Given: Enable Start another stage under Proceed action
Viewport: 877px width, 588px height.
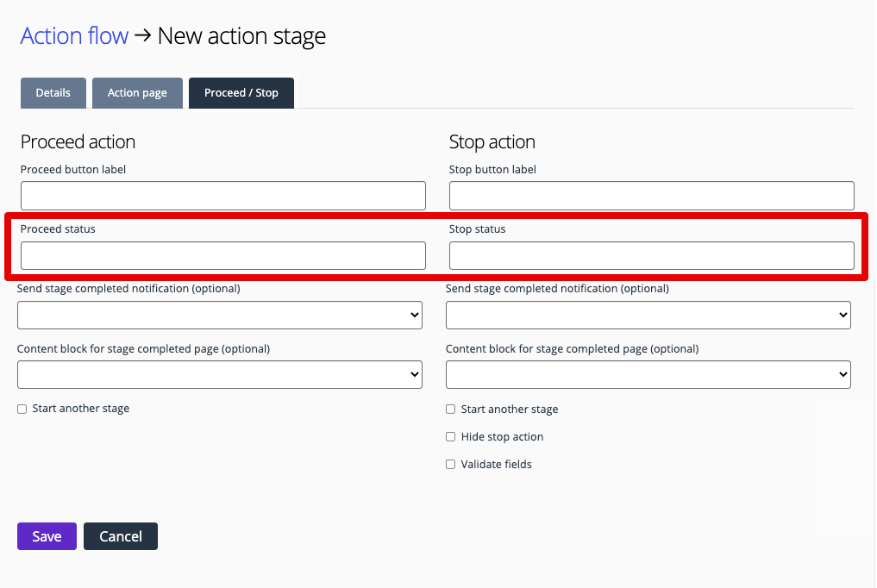Looking at the screenshot, I should point(22,409).
